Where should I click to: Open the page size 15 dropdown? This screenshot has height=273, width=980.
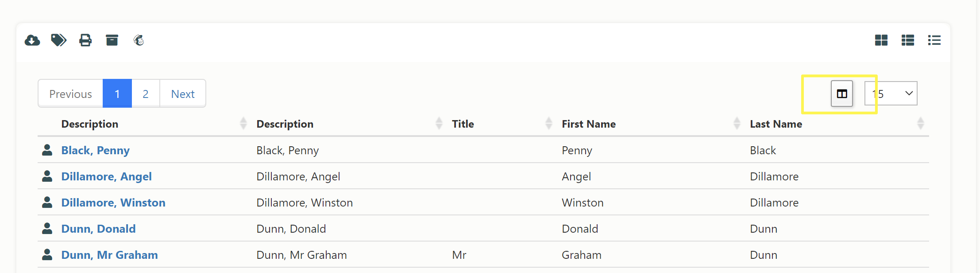[891, 94]
